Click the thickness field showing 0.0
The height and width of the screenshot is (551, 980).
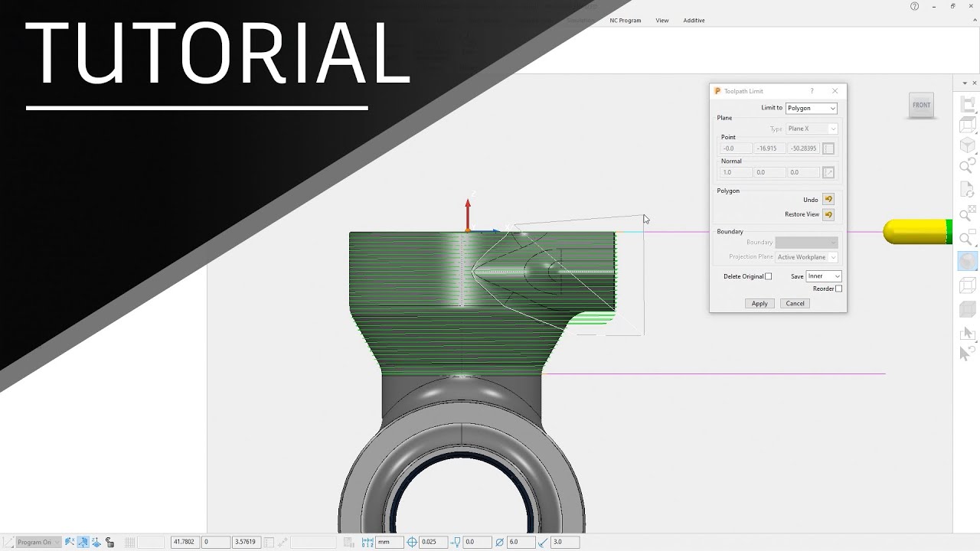[x=477, y=542]
